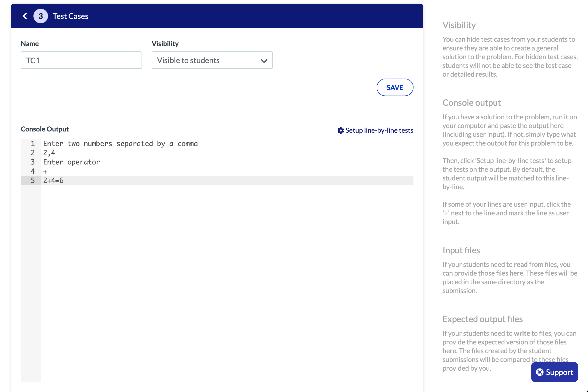Viewport: 588px width, 392px height.
Task: Click line number 1 in gutter
Action: click(x=33, y=144)
